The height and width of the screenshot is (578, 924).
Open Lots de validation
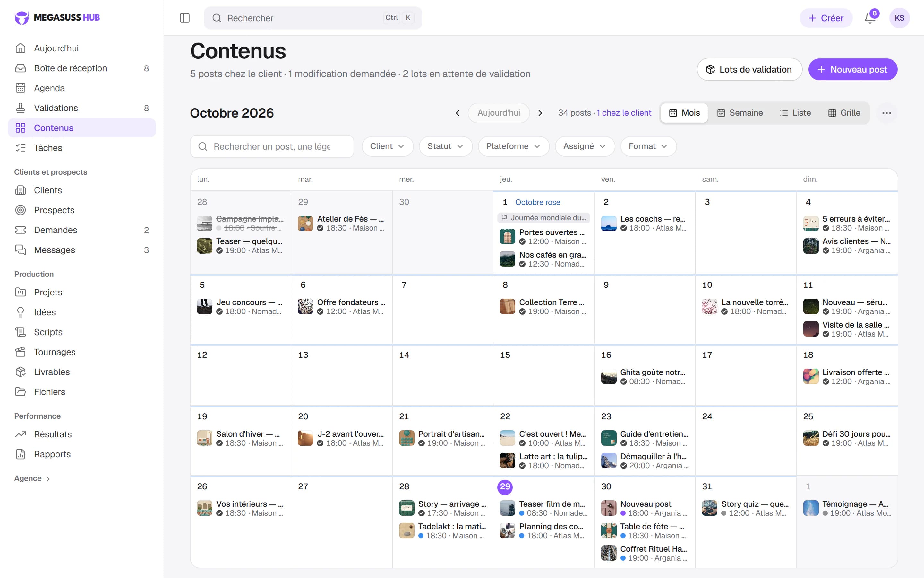[x=749, y=69]
